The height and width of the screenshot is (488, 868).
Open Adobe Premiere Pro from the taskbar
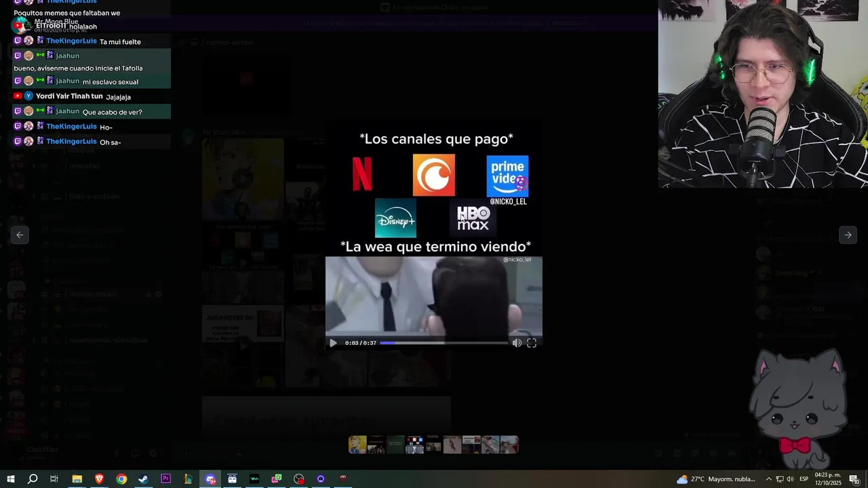(165, 479)
